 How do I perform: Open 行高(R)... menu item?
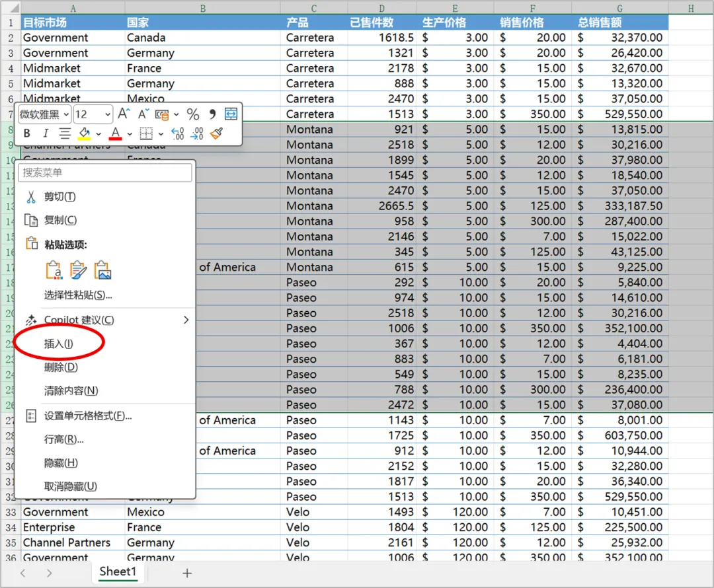[104, 439]
